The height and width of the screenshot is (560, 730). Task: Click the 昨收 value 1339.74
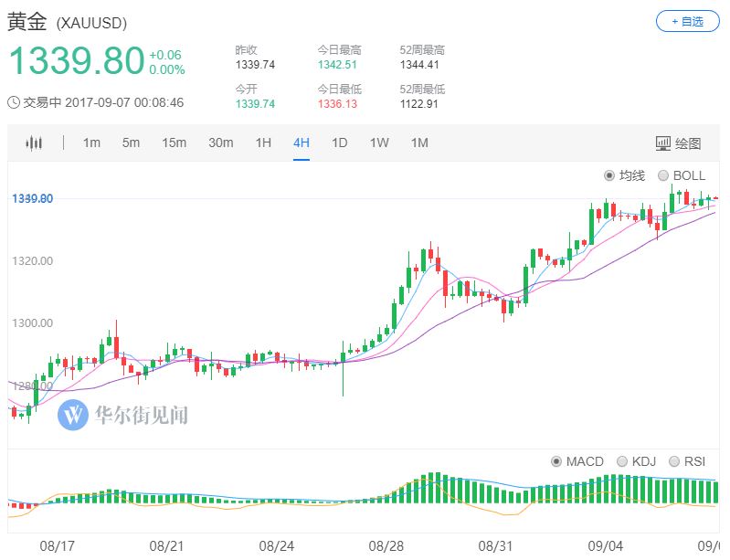[x=255, y=65]
